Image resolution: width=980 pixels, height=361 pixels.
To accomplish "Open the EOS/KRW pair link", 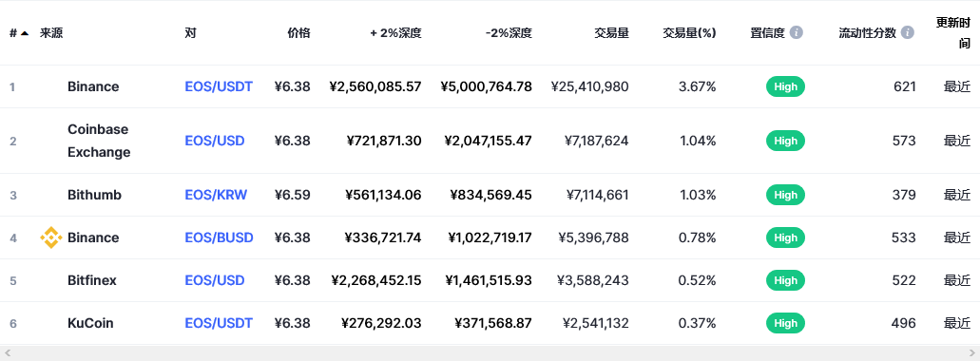I will (216, 195).
